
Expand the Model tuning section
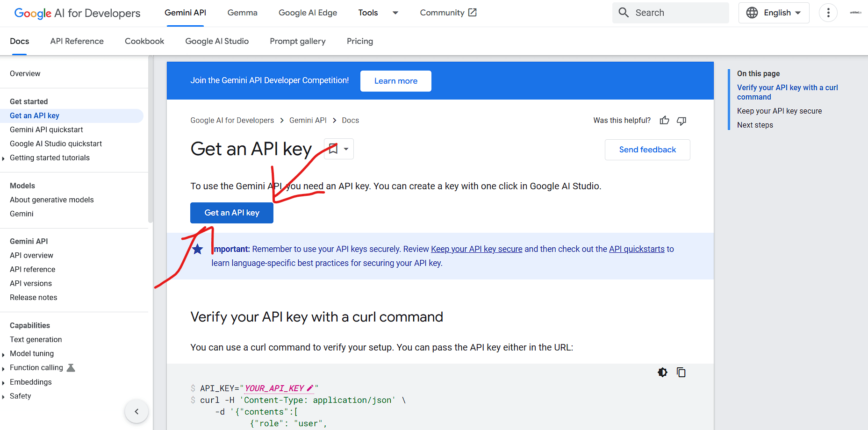tap(4, 354)
